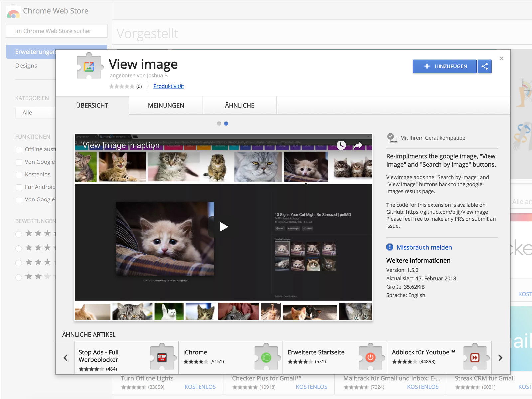Click the Aktualisiert: 17. Februar 2018 text
Viewport: 532px width, 399px height.
click(x=421, y=278)
